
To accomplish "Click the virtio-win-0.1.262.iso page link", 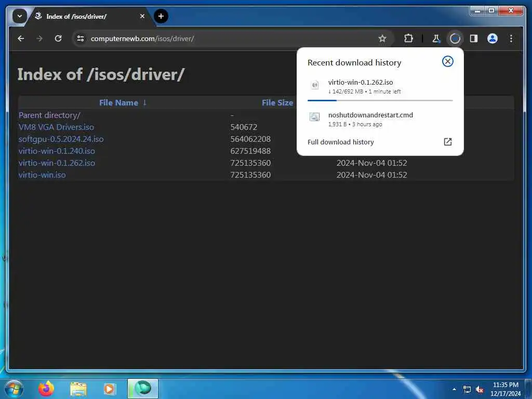I will click(57, 163).
